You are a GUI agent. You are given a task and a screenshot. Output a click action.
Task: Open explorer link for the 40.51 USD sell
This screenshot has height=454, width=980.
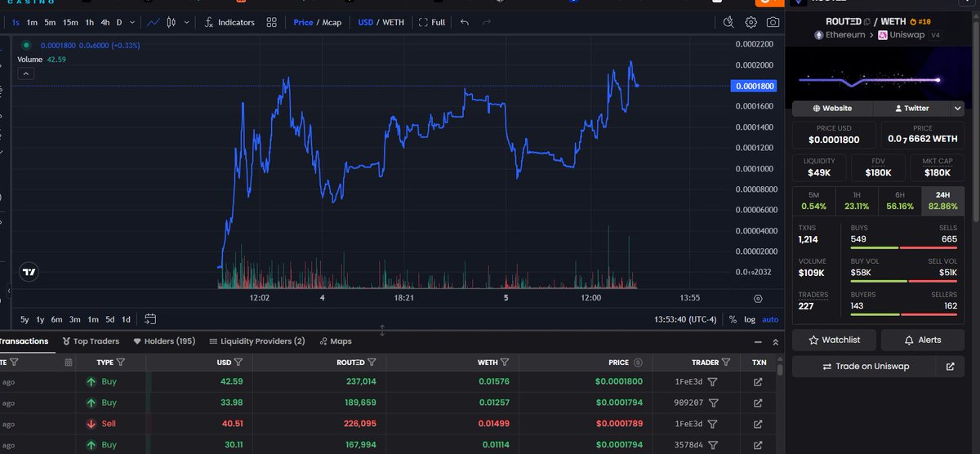tap(758, 424)
